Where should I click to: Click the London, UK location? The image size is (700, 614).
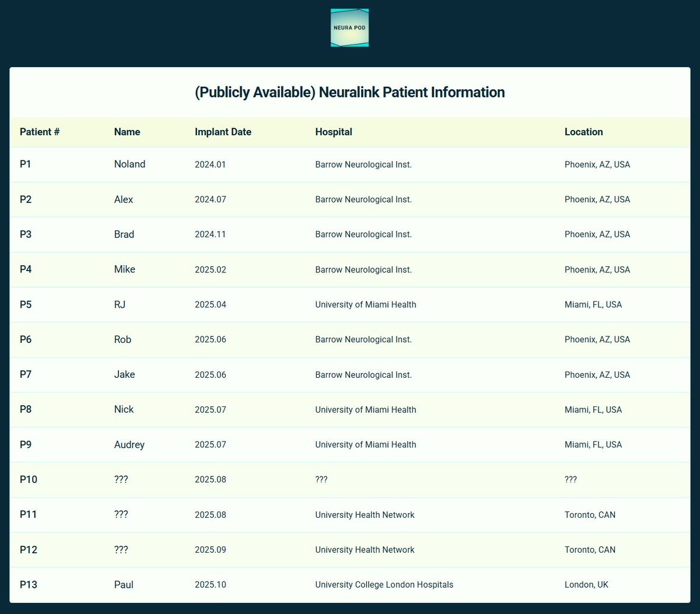coord(586,585)
